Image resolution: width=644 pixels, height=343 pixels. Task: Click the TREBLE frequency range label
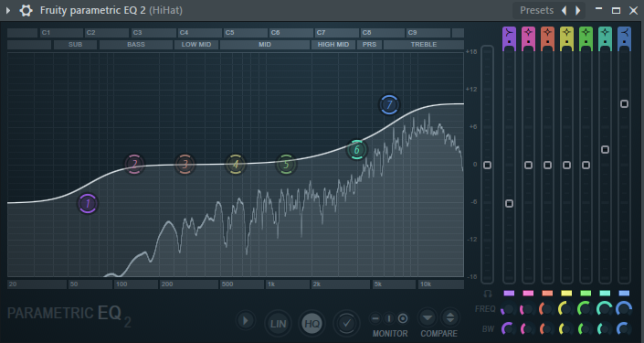click(x=424, y=45)
